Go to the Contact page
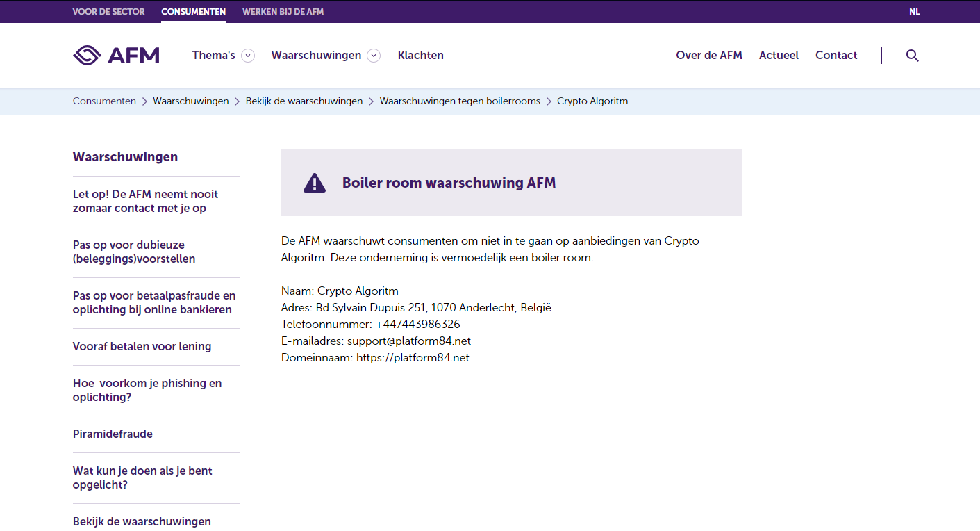 pyautogui.click(x=836, y=56)
